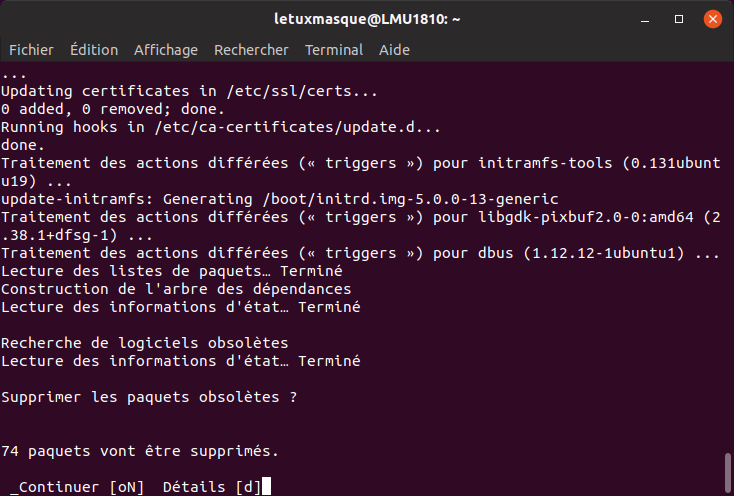Screen dimensions: 734x496
Task: Open the Rechercher menu
Action: (251, 50)
